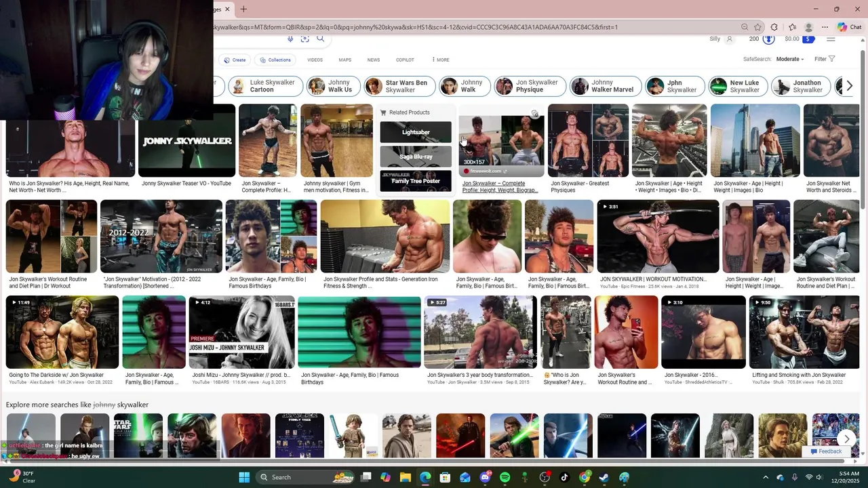The image size is (868, 488).
Task: Open Lifting and Smoking with Jon Skywalker
Action: (x=804, y=332)
